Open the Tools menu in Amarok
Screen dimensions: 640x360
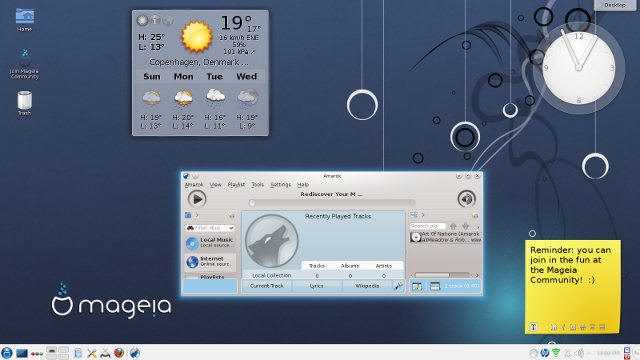(x=258, y=184)
